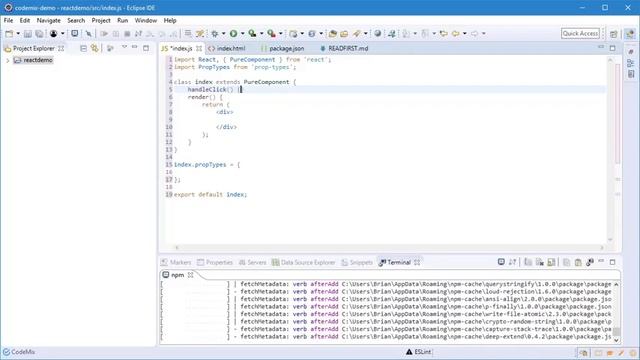Click the Open Task folder icon
Viewport: 640px width, 360px height.
[344, 33]
